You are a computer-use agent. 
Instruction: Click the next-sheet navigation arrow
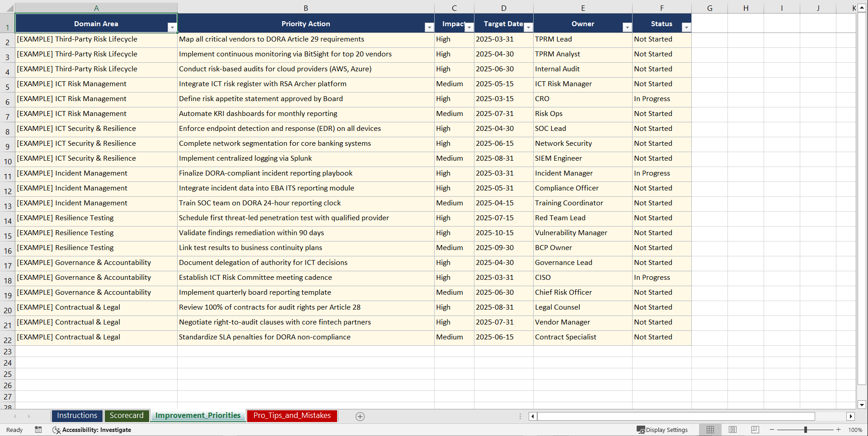pyautogui.click(x=29, y=416)
